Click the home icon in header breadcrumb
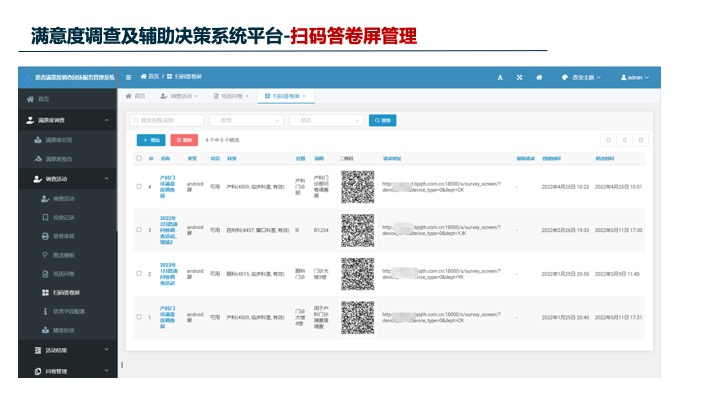The height and width of the screenshot is (405, 720). point(143,77)
